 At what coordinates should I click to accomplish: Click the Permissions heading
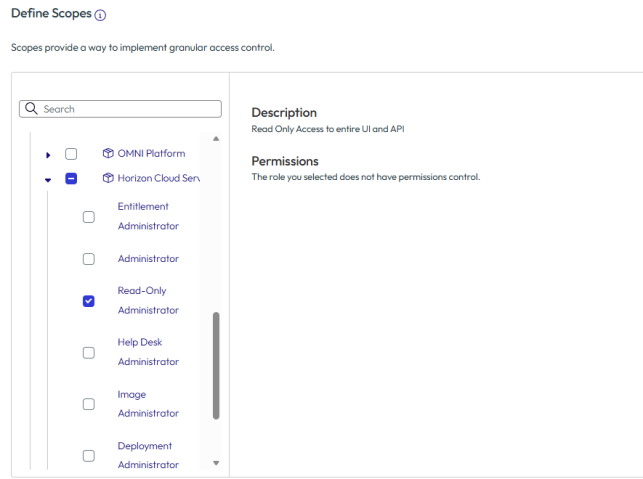point(285,161)
